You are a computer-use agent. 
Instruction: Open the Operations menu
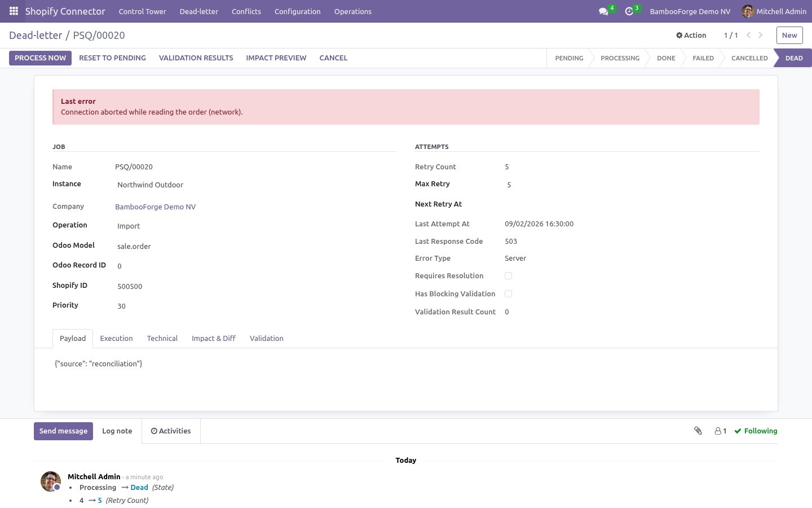point(353,11)
